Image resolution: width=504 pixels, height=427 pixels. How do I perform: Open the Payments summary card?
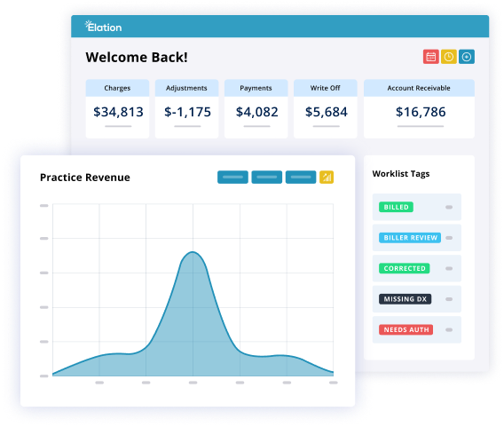tap(256, 108)
